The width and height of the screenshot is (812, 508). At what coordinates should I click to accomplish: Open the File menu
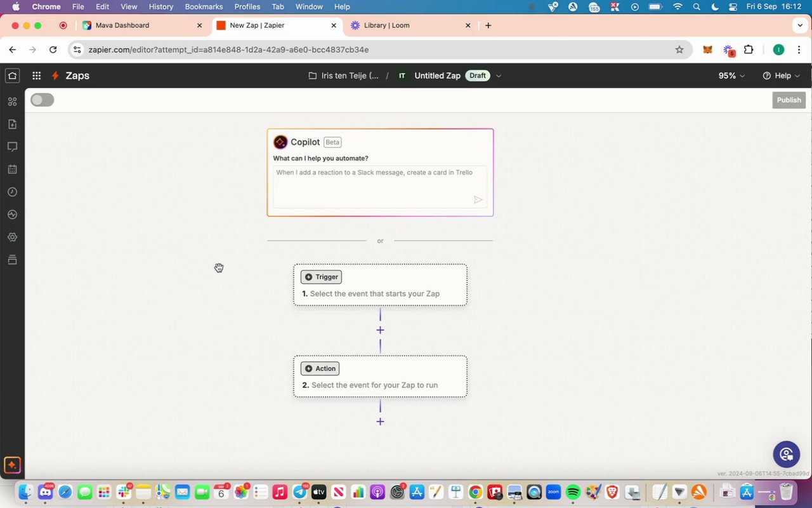click(x=78, y=6)
